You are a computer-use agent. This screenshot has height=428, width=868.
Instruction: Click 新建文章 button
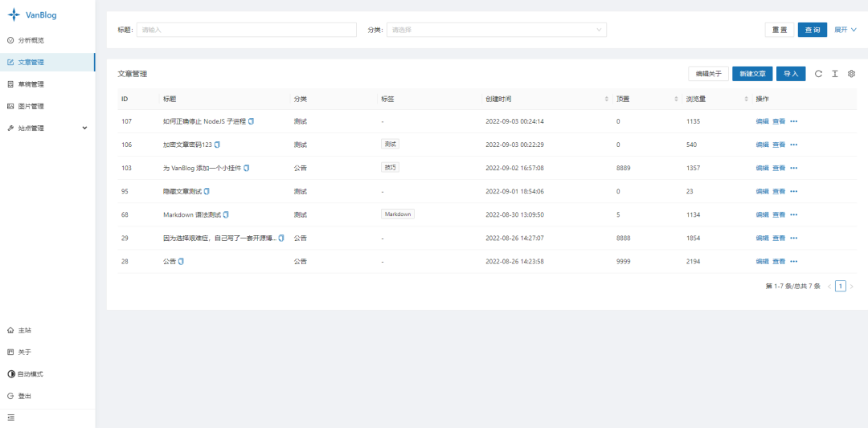[x=752, y=74]
